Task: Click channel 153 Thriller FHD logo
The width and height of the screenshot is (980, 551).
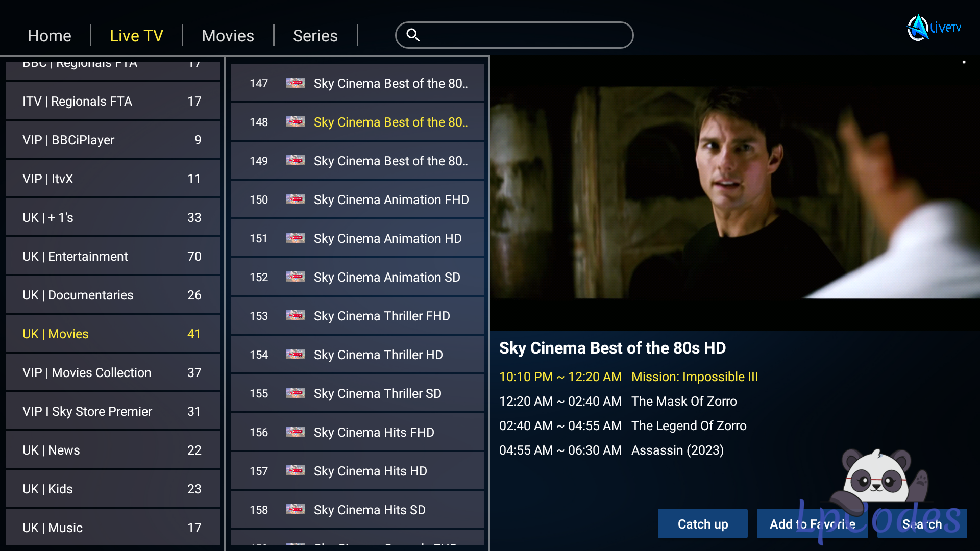Action: coord(296,315)
